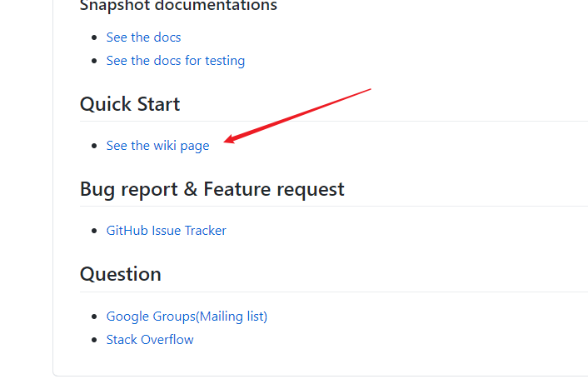Screen dimensions: 588x379
Task: Go to GitHub Issue Tracker link
Action: click(166, 231)
